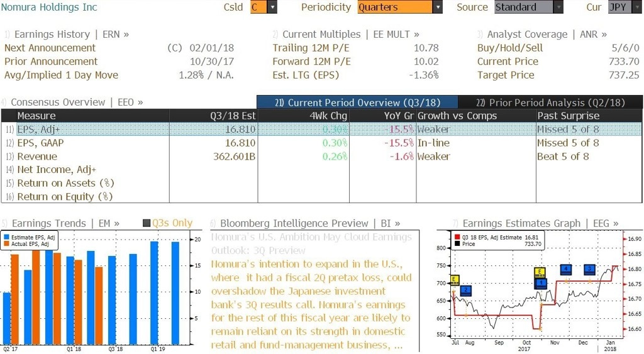644x354 pixels.
Task: Toggle the Q3s Only checkbox
Action: 146,223
